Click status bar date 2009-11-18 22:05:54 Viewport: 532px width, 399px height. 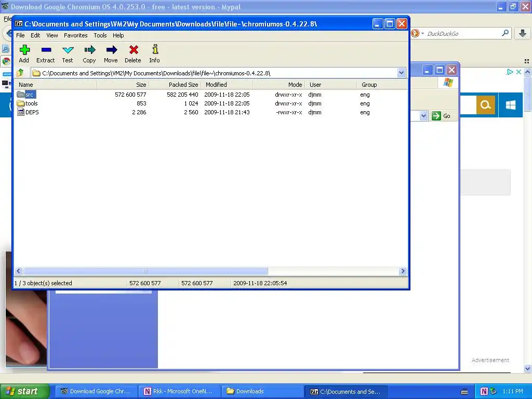pos(260,283)
